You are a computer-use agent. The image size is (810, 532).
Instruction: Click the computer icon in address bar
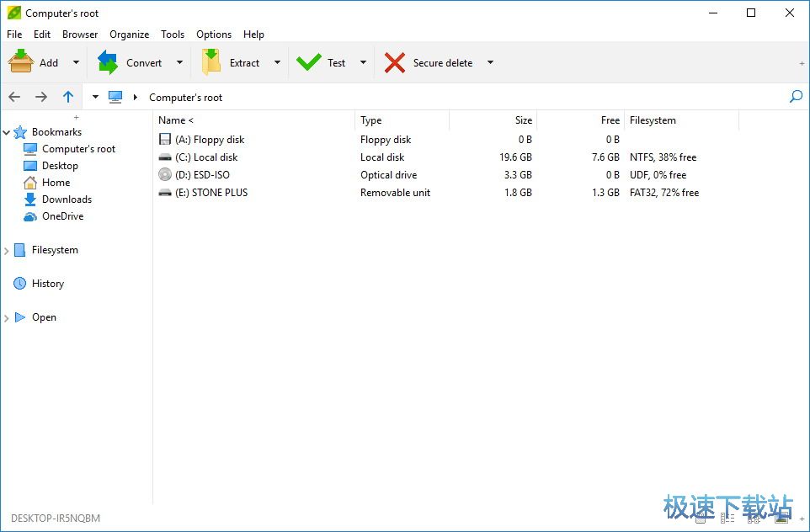click(x=115, y=97)
